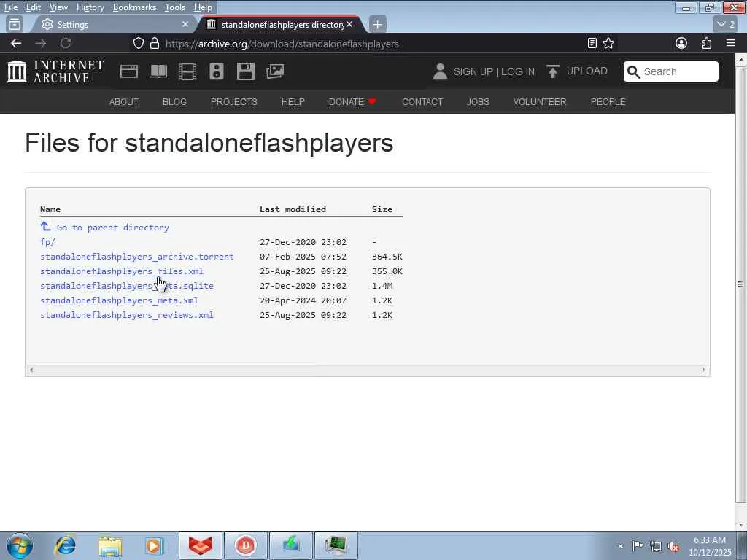Open the Texts book icon
This screenshot has height=560, width=747.
click(x=158, y=71)
